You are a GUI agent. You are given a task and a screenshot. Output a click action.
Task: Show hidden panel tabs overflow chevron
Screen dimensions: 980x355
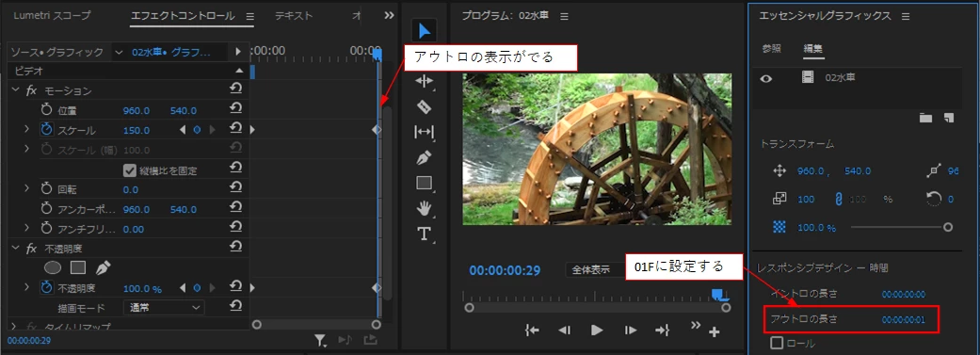pos(389,16)
